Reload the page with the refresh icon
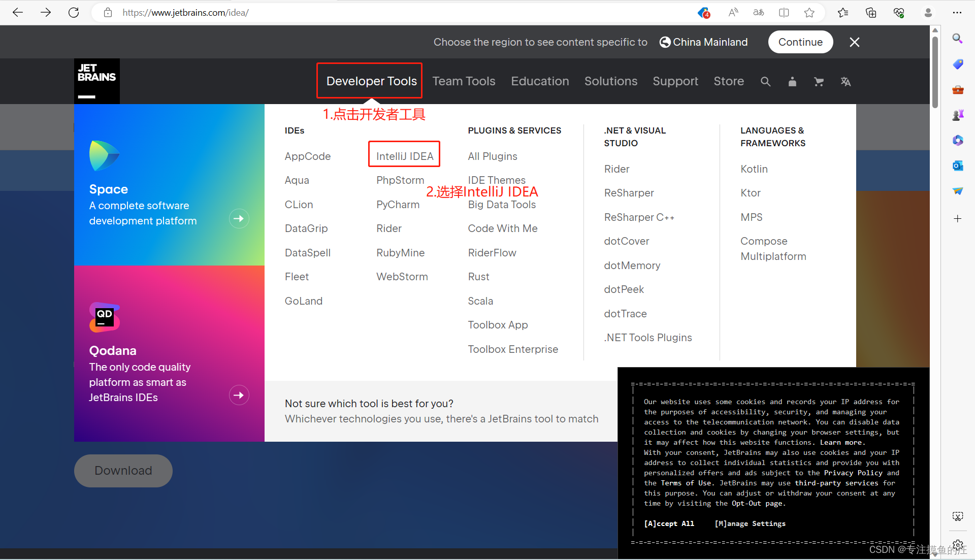This screenshot has width=975, height=560. click(x=74, y=13)
